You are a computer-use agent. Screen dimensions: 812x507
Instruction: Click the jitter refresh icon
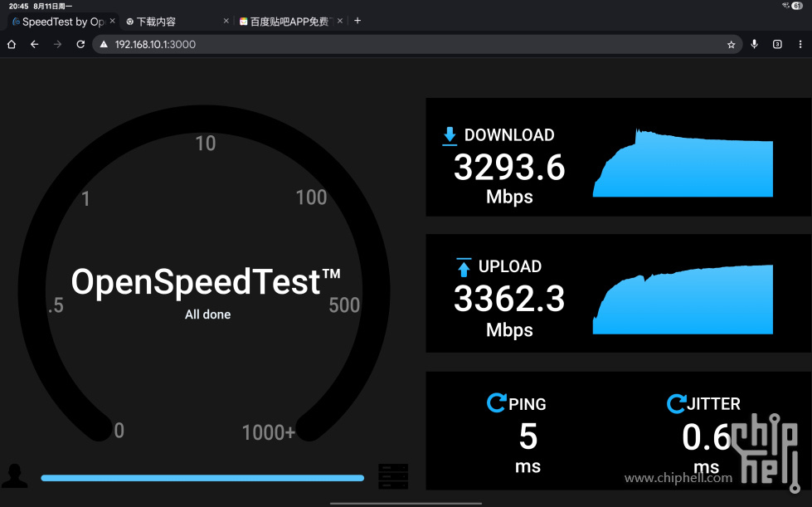(x=676, y=404)
